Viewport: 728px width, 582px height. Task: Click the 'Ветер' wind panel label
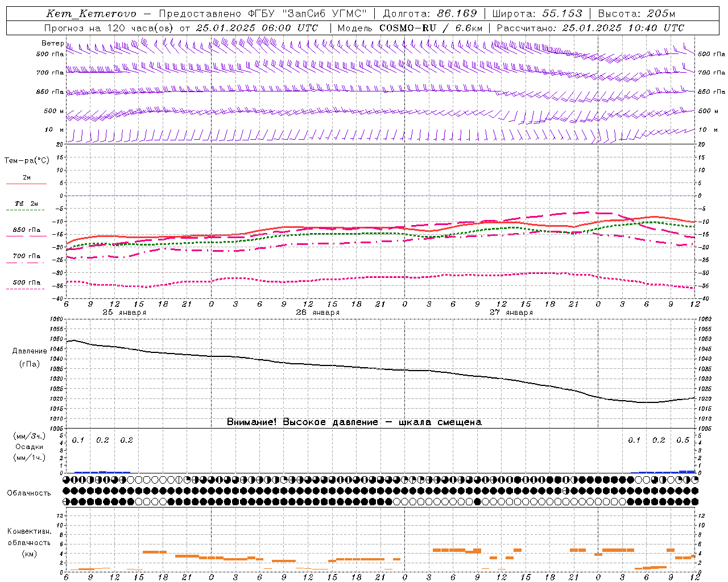tap(52, 43)
